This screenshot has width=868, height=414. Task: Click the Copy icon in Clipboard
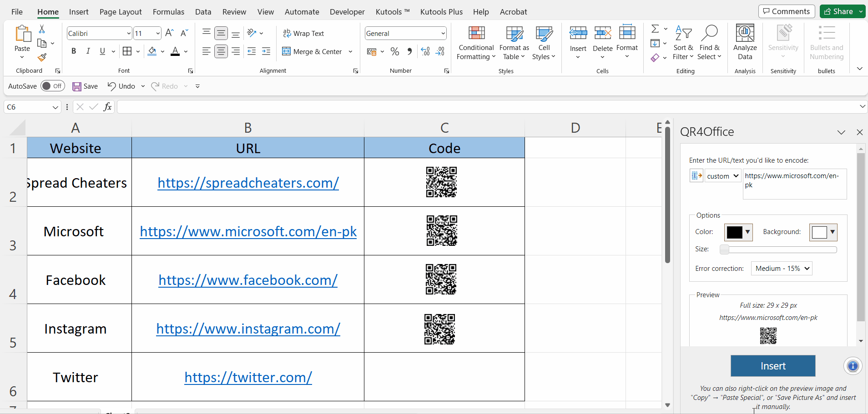[42, 44]
